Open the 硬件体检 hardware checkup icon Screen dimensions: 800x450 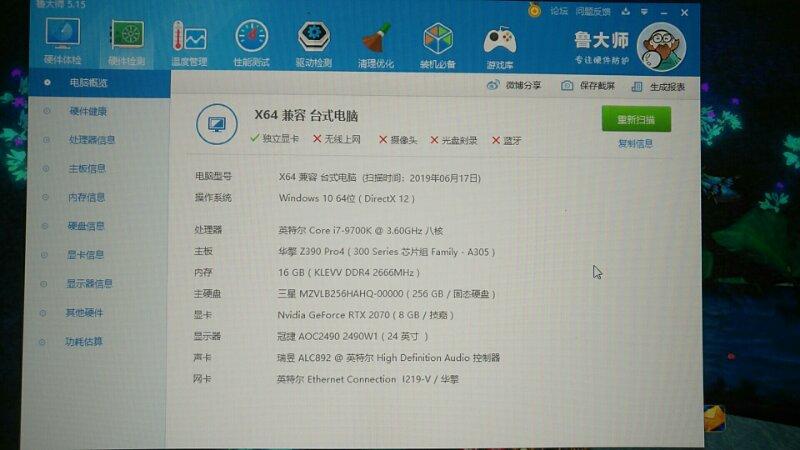62,41
